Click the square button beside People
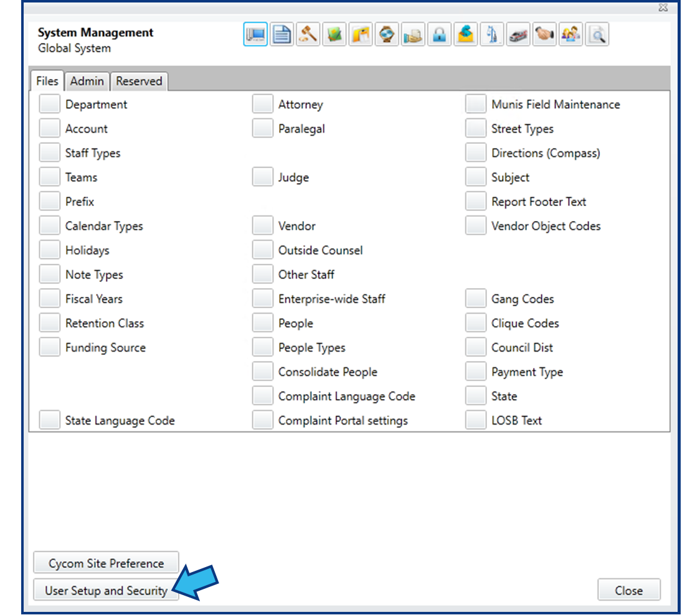The image size is (700, 615). click(x=263, y=323)
